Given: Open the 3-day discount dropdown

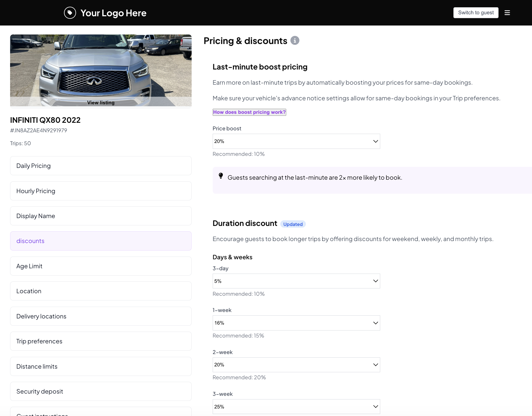Looking at the screenshot, I should tap(296, 281).
